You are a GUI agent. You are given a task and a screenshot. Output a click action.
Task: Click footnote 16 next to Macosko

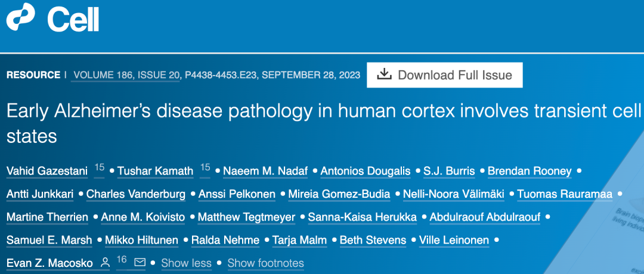coord(122,260)
